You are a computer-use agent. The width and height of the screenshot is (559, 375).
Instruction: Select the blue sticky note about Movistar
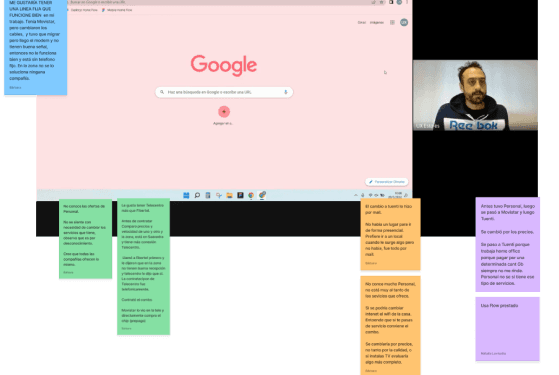(35, 46)
